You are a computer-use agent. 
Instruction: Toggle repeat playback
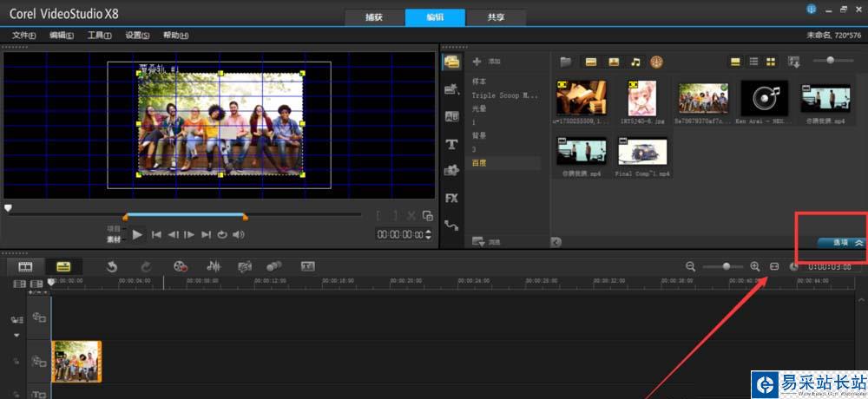click(x=222, y=235)
